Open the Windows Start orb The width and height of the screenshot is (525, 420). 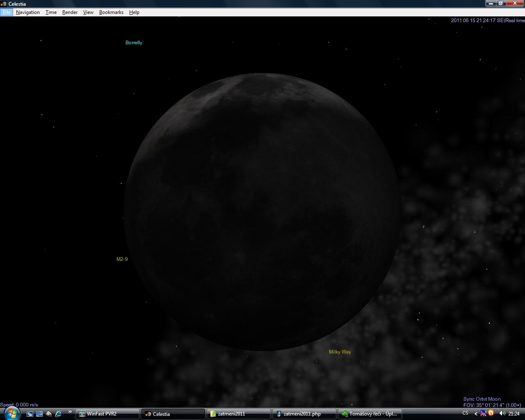coord(11,413)
